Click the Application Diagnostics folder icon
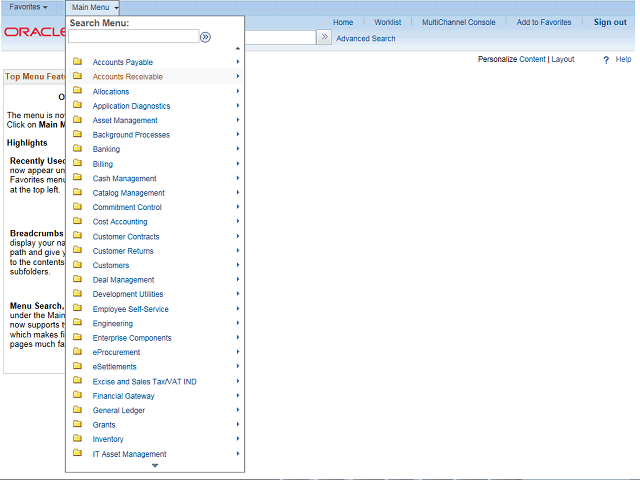The height and width of the screenshot is (480, 640). 77,105
